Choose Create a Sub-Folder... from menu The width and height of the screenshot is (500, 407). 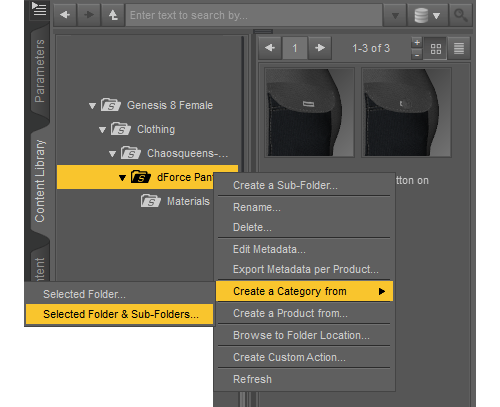tap(304, 185)
